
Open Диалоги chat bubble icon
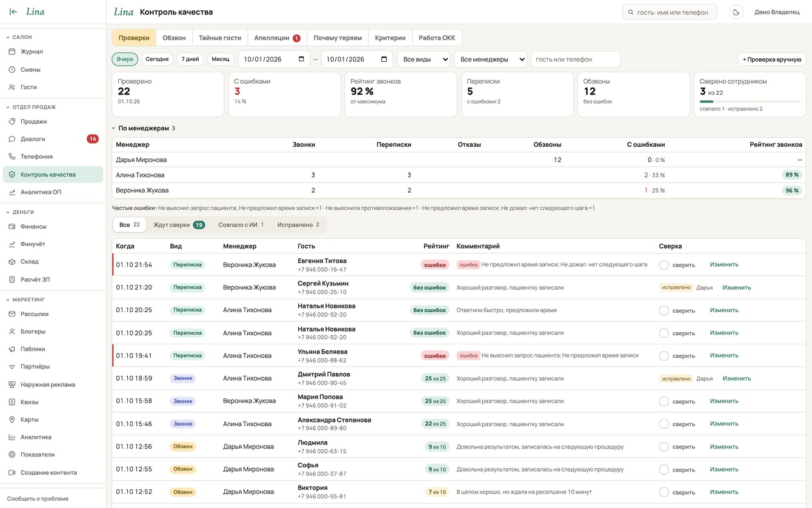12,139
